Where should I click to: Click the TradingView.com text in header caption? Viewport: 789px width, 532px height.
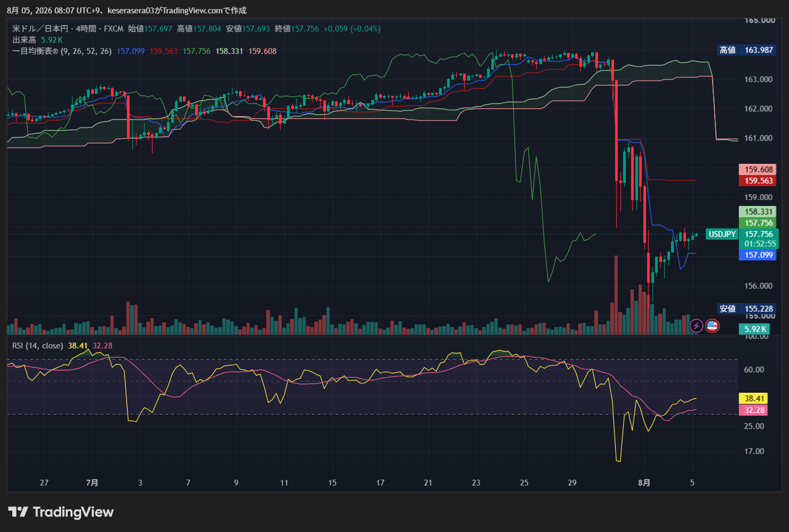pyautogui.click(x=197, y=10)
